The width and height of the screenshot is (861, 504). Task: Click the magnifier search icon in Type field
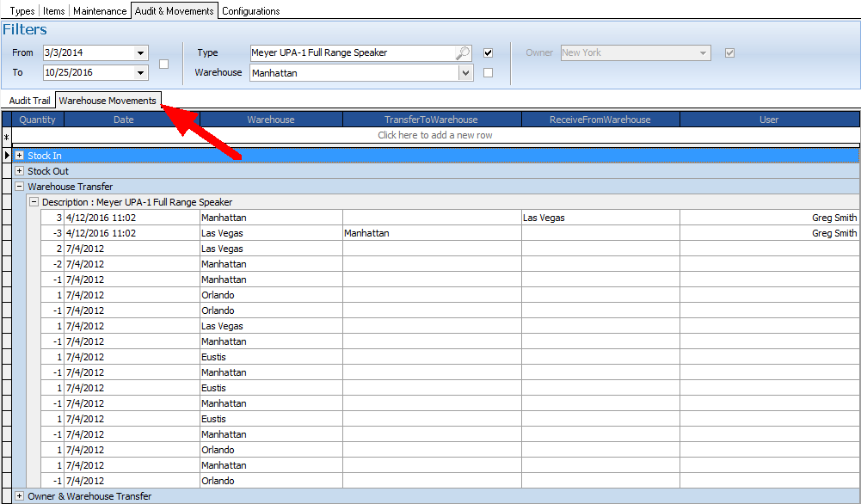coord(463,53)
